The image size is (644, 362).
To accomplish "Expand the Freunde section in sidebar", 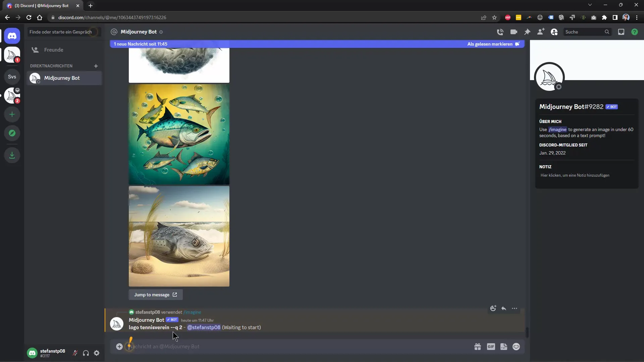I will point(54,50).
